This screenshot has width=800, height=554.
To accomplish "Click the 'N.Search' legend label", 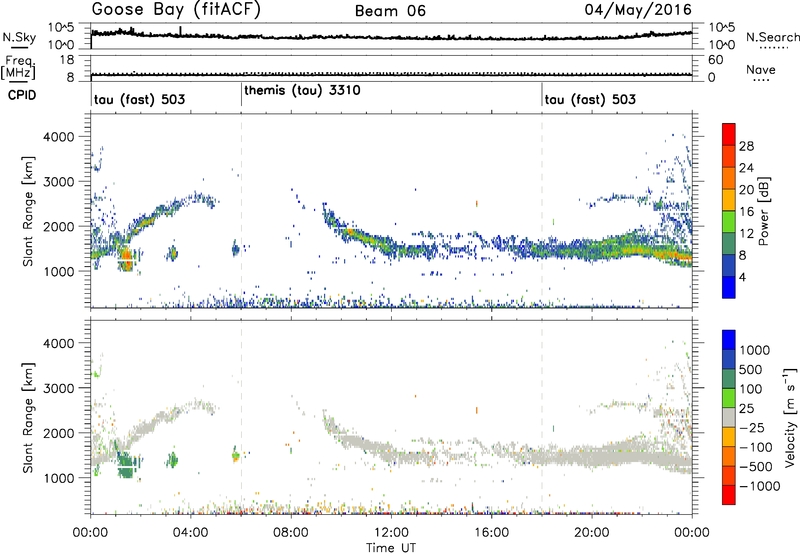I will tap(772, 37).
